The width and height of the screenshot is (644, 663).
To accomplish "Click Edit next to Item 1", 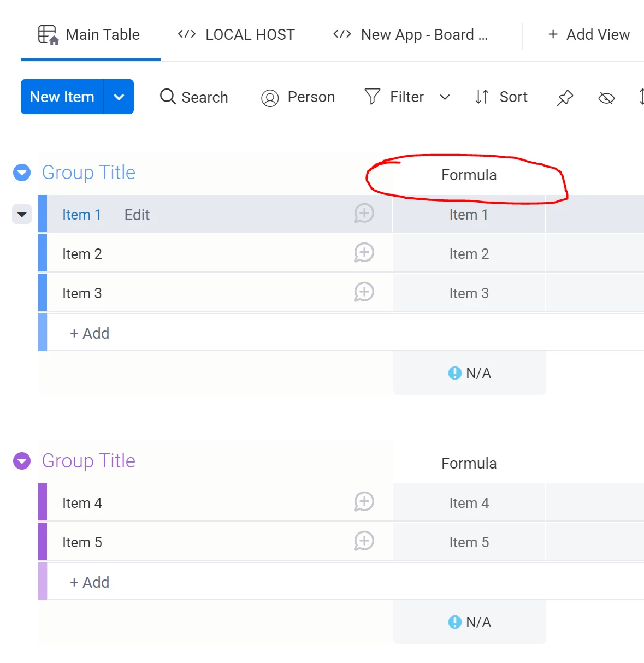I will tap(137, 215).
